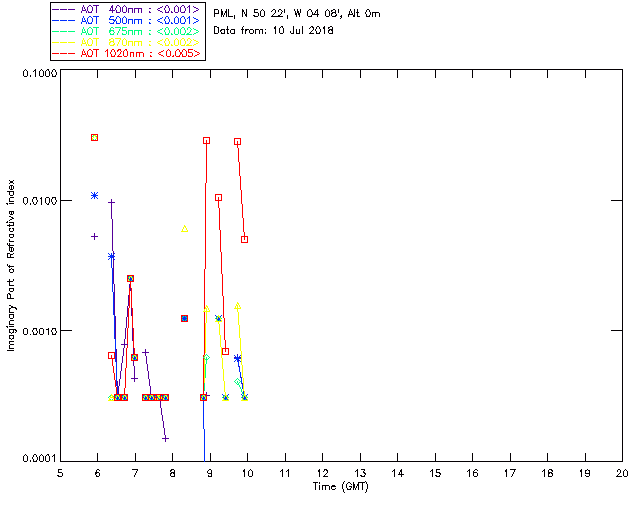This screenshot has width=640, height=512.
Task: Click the red square data point just above 0.0100
Action: point(218,198)
